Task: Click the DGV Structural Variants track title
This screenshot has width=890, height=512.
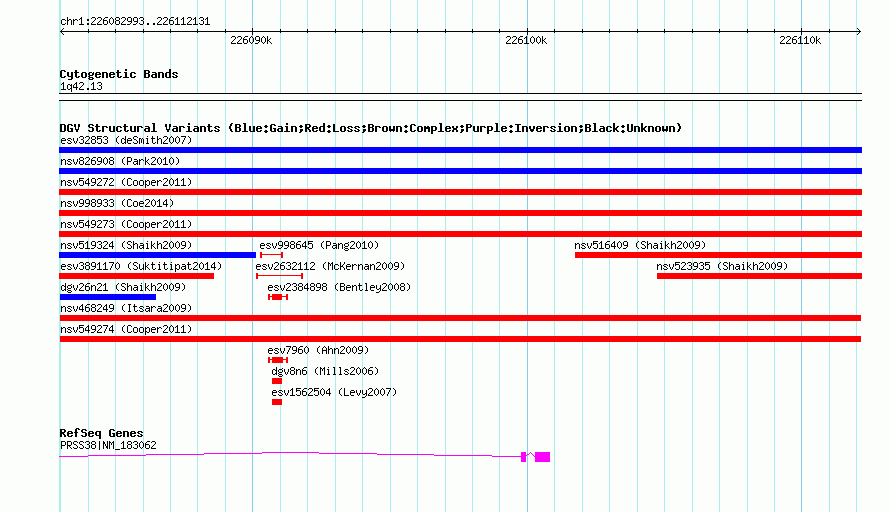Action: point(371,128)
